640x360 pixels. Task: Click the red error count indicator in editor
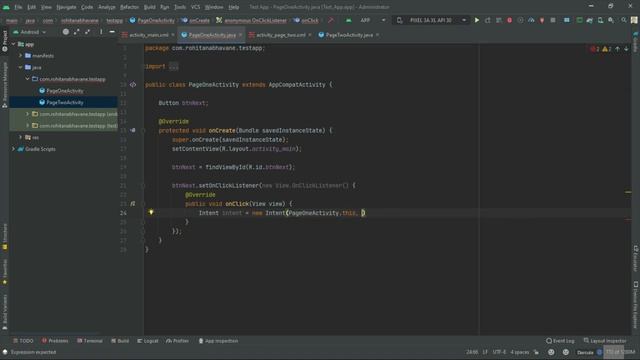[x=595, y=49]
